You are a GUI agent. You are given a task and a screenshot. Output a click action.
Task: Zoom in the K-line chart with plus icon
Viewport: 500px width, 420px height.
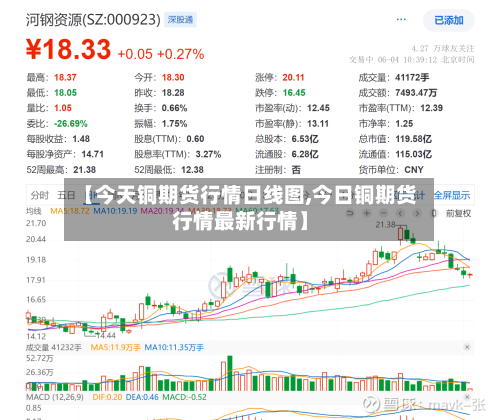tap(367, 213)
